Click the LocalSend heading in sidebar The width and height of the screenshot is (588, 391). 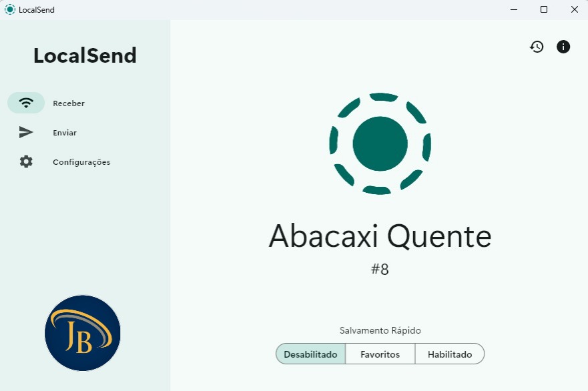(x=85, y=56)
